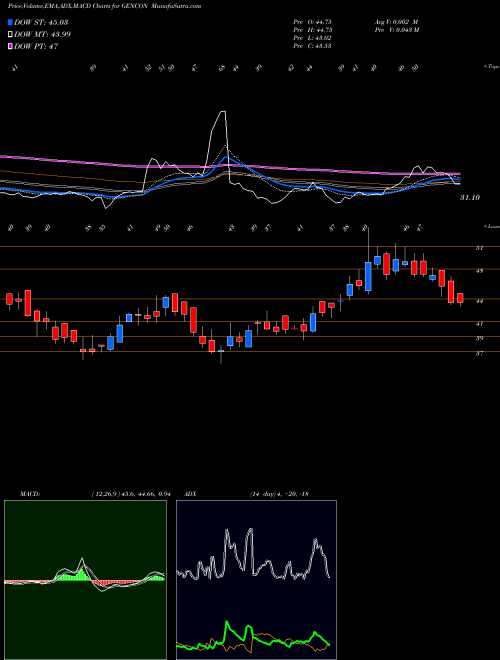
Task: Click the white DOW MT legend swatch
Action: 10,34
